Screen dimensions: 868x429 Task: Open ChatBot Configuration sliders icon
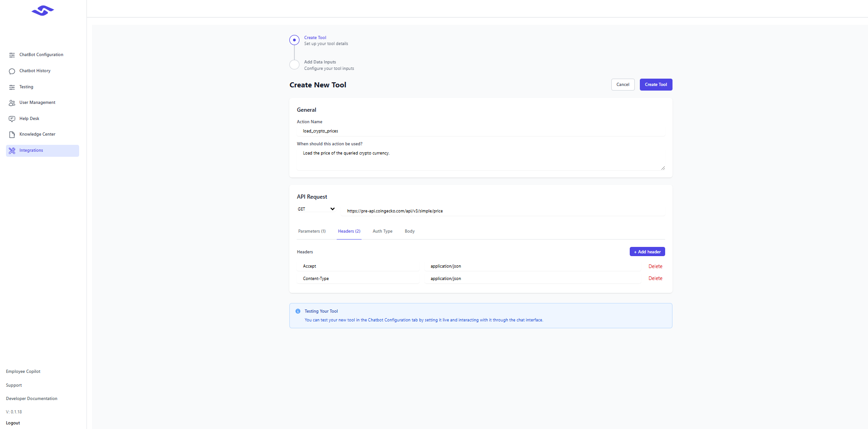coord(12,55)
